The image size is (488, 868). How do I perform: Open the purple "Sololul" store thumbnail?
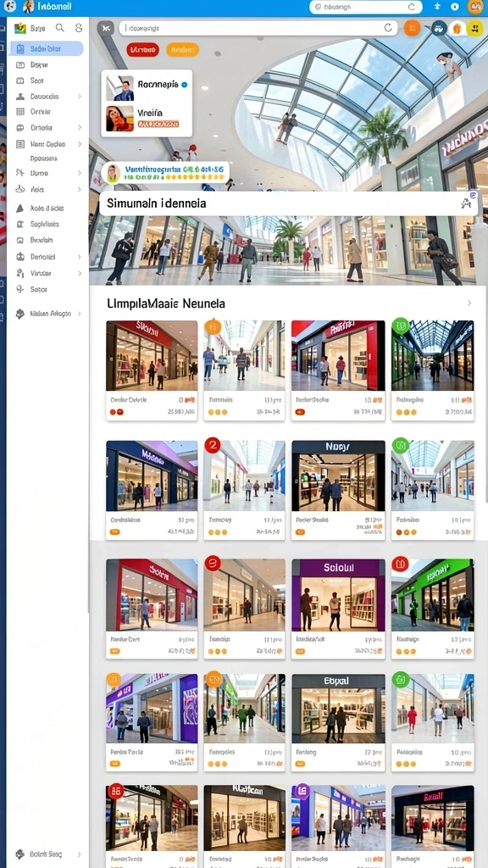(338, 595)
